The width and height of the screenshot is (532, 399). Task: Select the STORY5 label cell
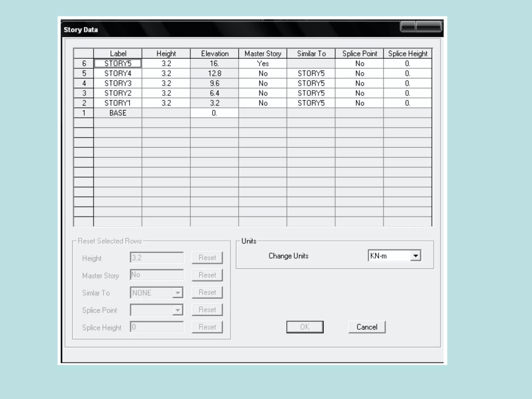(x=118, y=64)
